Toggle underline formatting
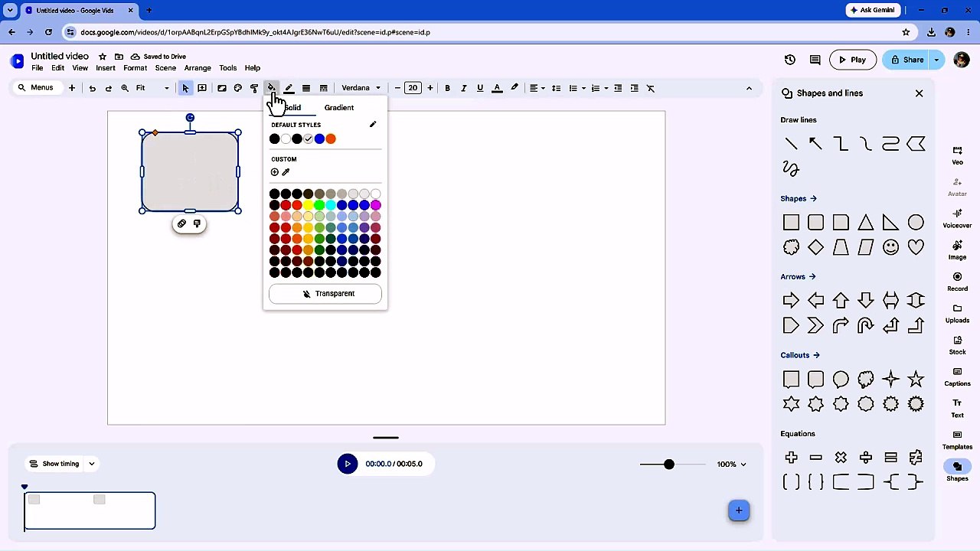 coord(480,88)
